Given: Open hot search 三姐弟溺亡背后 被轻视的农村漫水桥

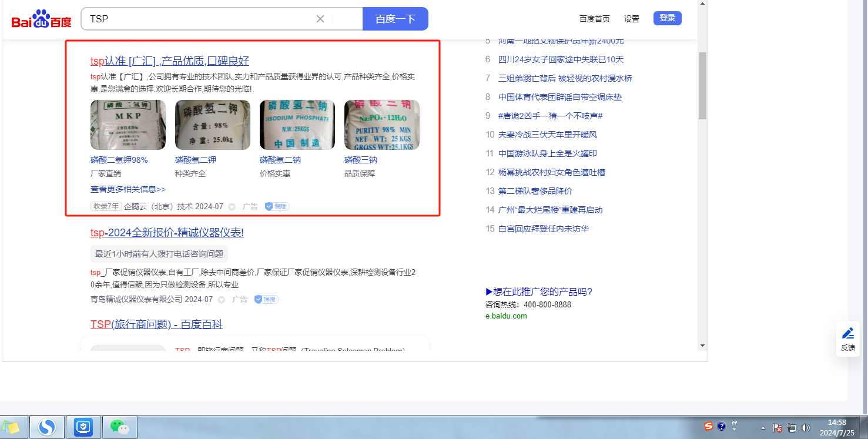Looking at the screenshot, I should (565, 78).
